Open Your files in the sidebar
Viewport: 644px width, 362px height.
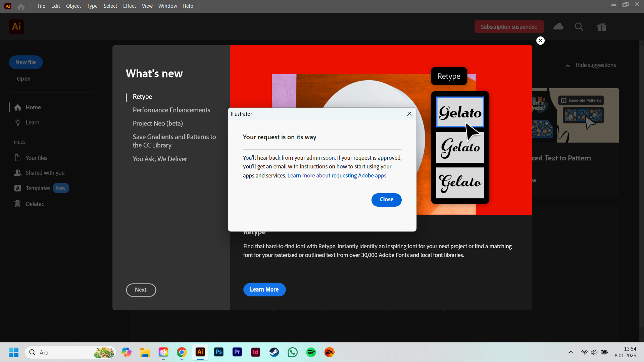coord(37,158)
